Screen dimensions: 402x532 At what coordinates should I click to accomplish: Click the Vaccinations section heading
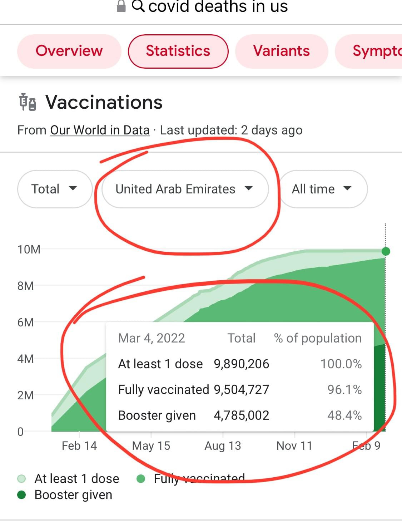pyautogui.click(x=104, y=102)
